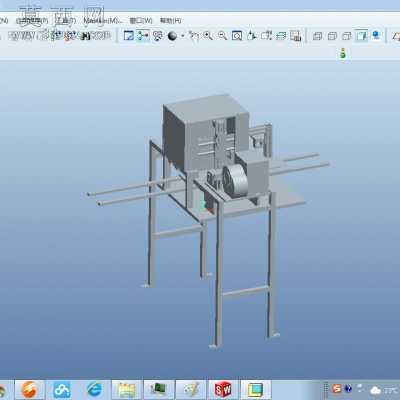Switch to Wireframe display style
Viewport: 400px width, 400px height.
point(317,36)
